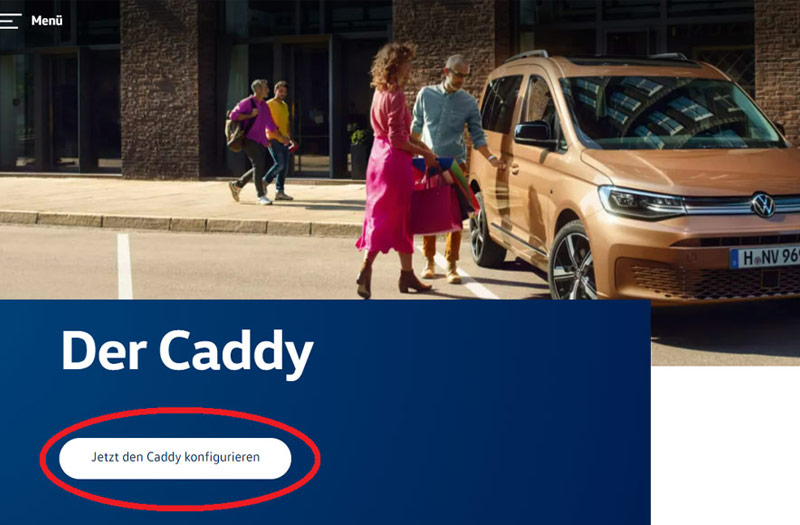Viewport: 800px width, 525px height.
Task: Click the Caddy's front alloy wheel
Action: [572, 262]
